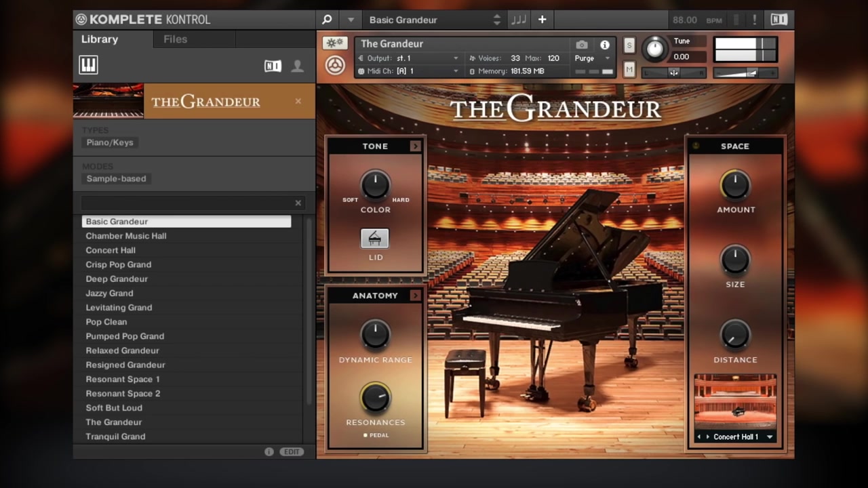Open the header menu dropdown arrow
This screenshot has width=868, height=488.
351,20
